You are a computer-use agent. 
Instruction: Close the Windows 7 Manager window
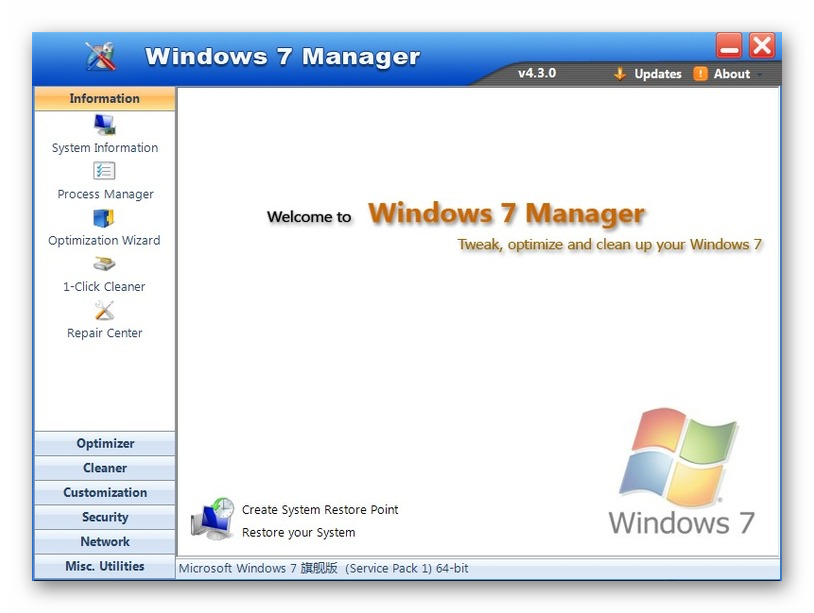tap(762, 46)
